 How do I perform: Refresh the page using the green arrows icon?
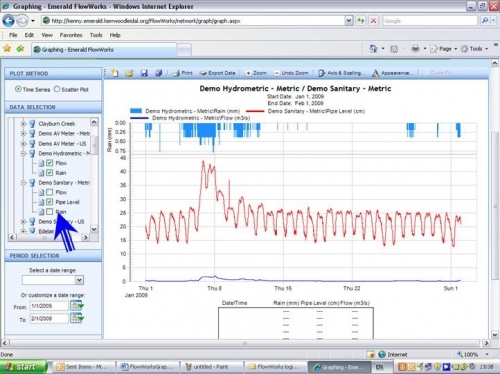pyautogui.click(x=361, y=21)
